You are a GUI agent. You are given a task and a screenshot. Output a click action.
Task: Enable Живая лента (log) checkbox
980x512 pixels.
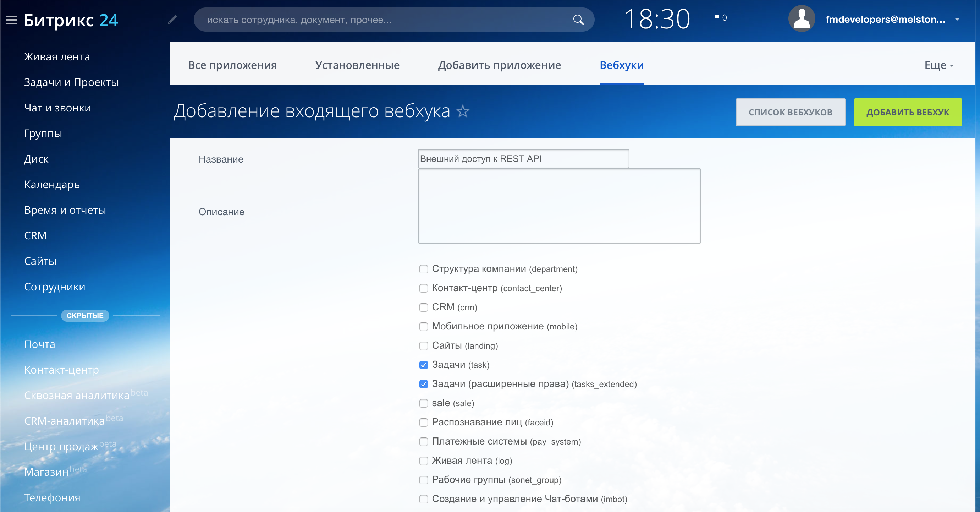click(423, 461)
